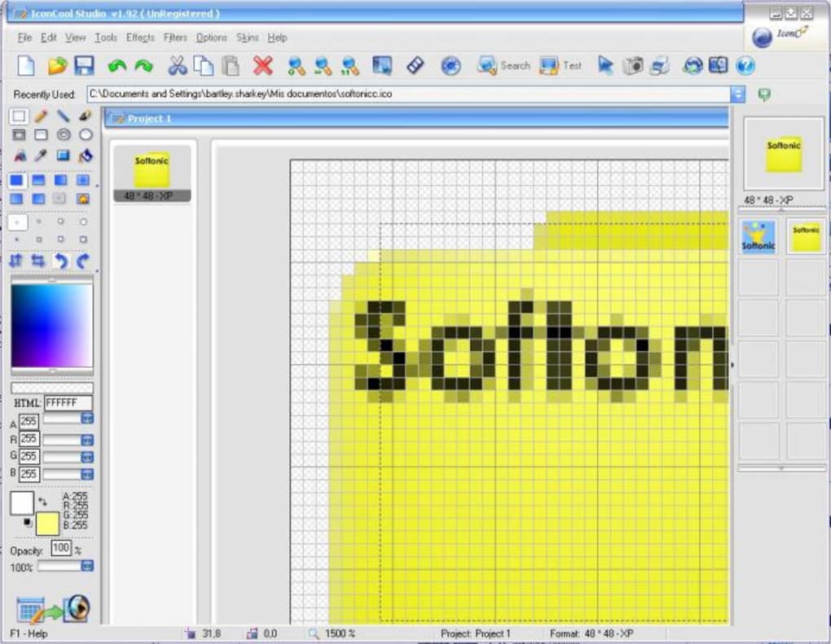Select the Paint Bucket fill tool
831x644 pixels.
coord(86,155)
